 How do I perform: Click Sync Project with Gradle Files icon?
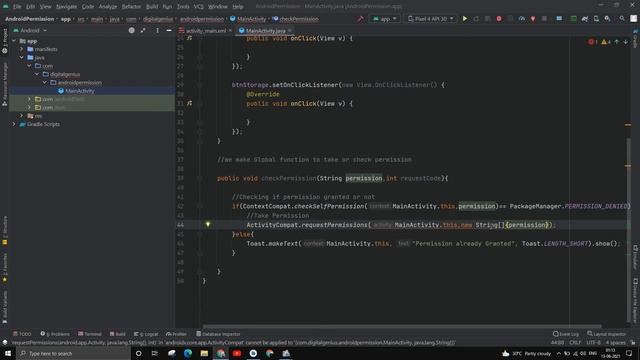pos(585,19)
